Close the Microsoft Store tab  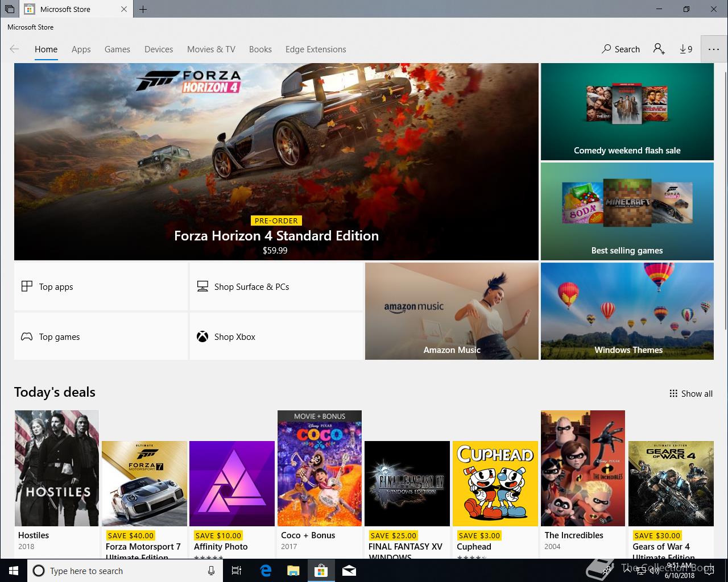125,9
